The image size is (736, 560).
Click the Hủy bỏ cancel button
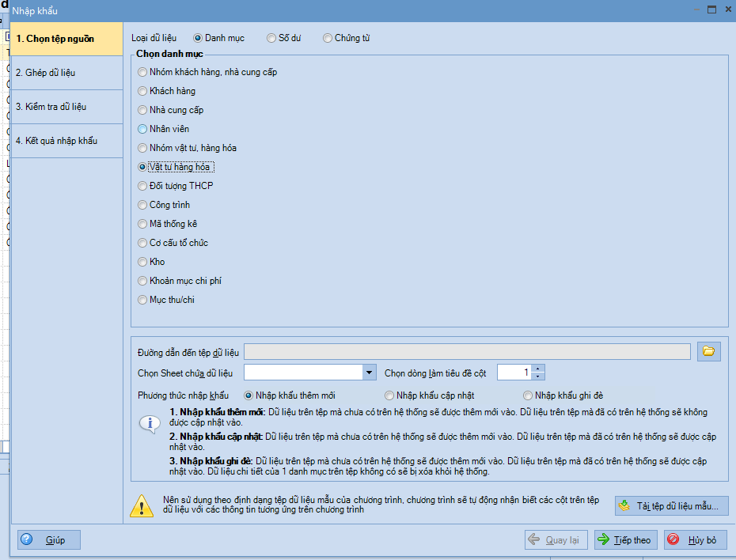click(x=695, y=539)
